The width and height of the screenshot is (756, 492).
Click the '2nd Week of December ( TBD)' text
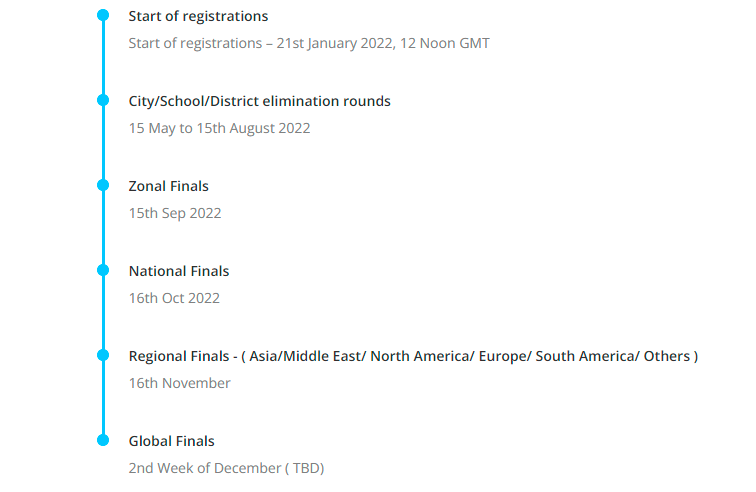[226, 468]
